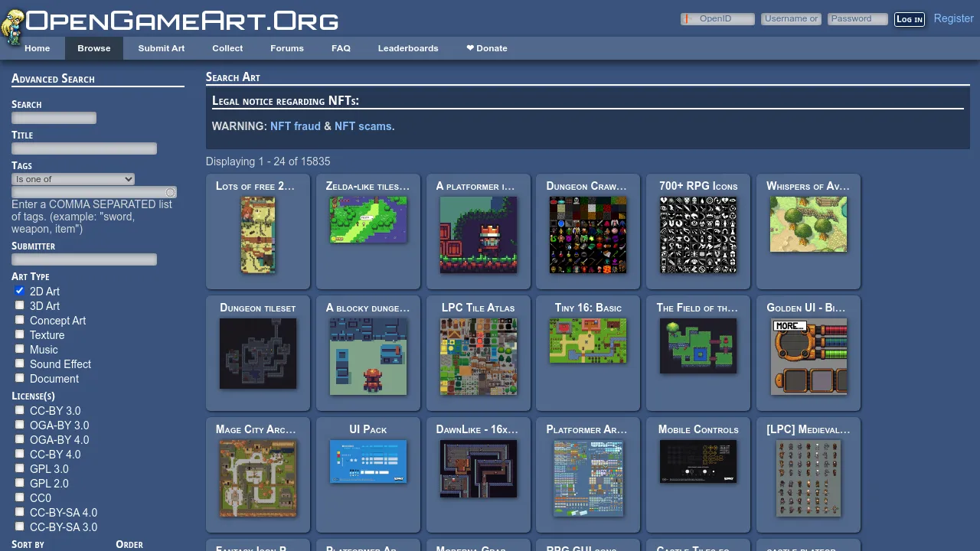Open the LPC Tile Atlas thumbnail
This screenshot has width=980, height=551.
pyautogui.click(x=478, y=357)
